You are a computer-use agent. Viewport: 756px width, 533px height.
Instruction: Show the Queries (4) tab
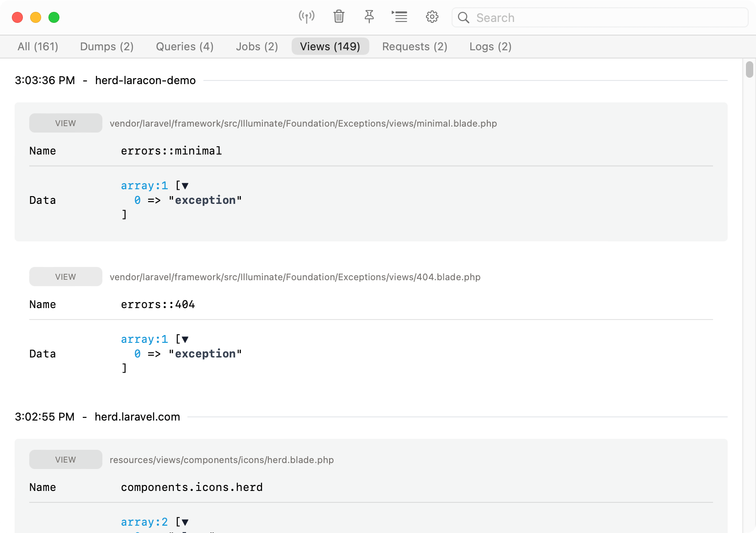(185, 47)
